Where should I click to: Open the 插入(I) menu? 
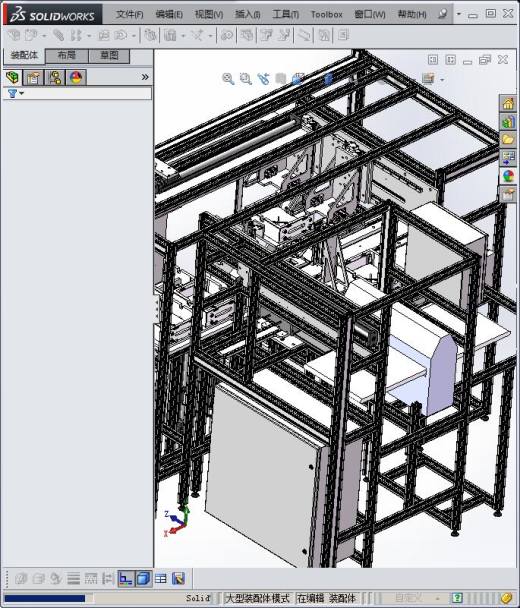(x=248, y=14)
